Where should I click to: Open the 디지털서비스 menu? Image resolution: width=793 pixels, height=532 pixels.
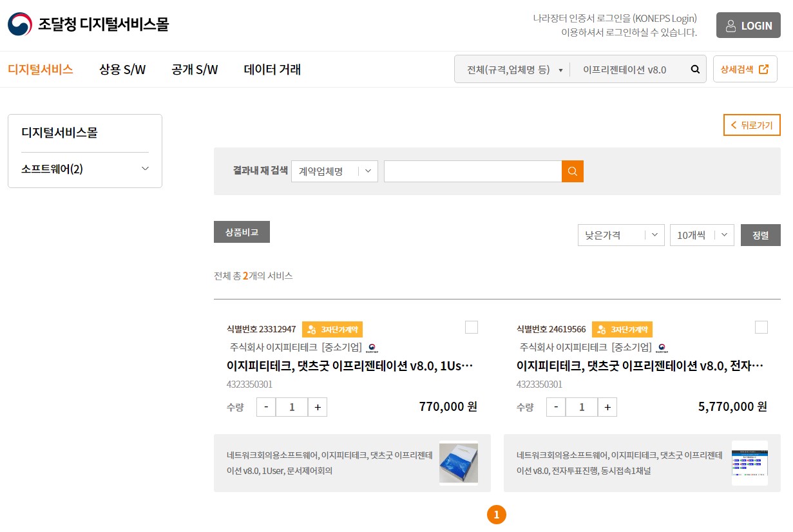41,70
